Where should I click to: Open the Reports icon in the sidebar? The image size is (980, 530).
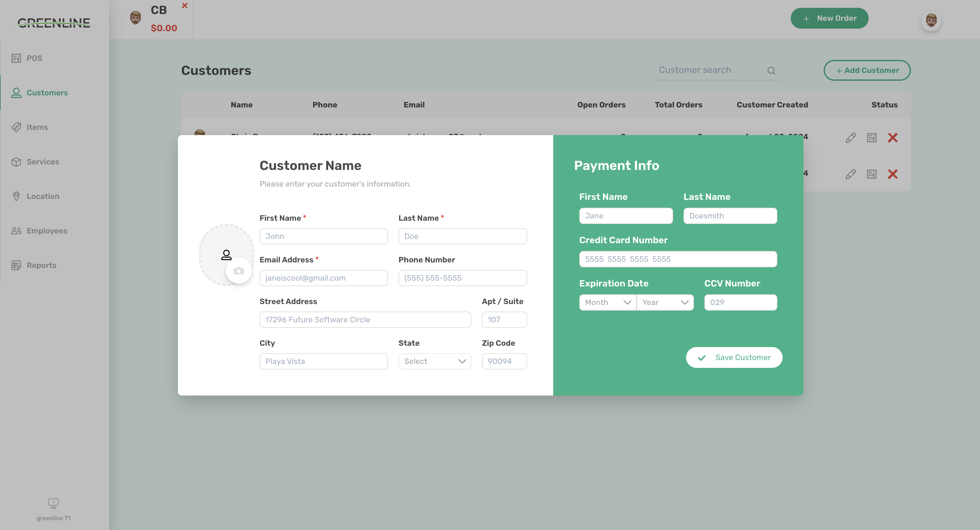pyautogui.click(x=16, y=265)
